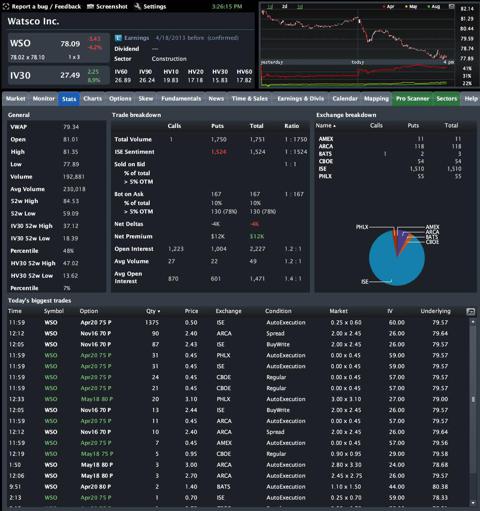Click the Report a bug target icon
This screenshot has width=480, height=511.
[6, 6]
